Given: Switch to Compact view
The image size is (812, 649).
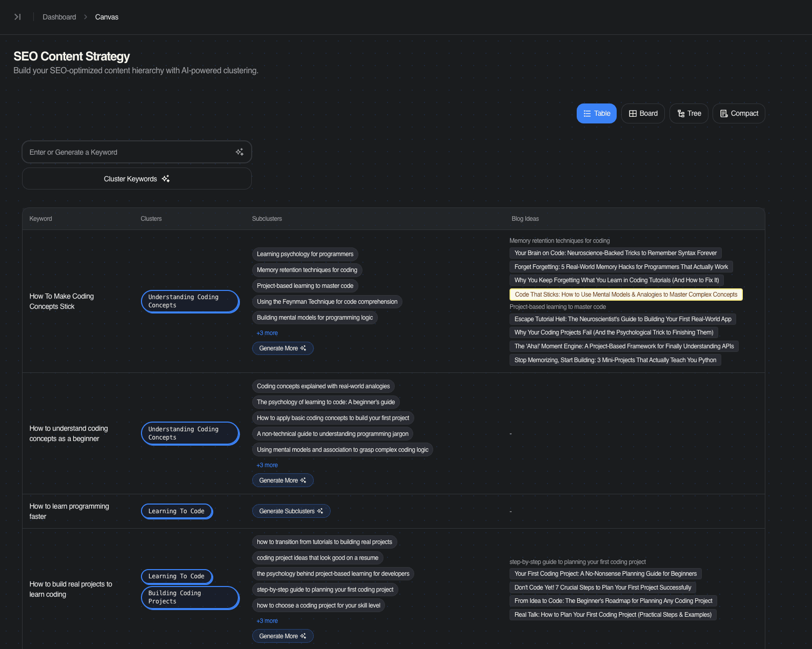Looking at the screenshot, I should tap(738, 114).
